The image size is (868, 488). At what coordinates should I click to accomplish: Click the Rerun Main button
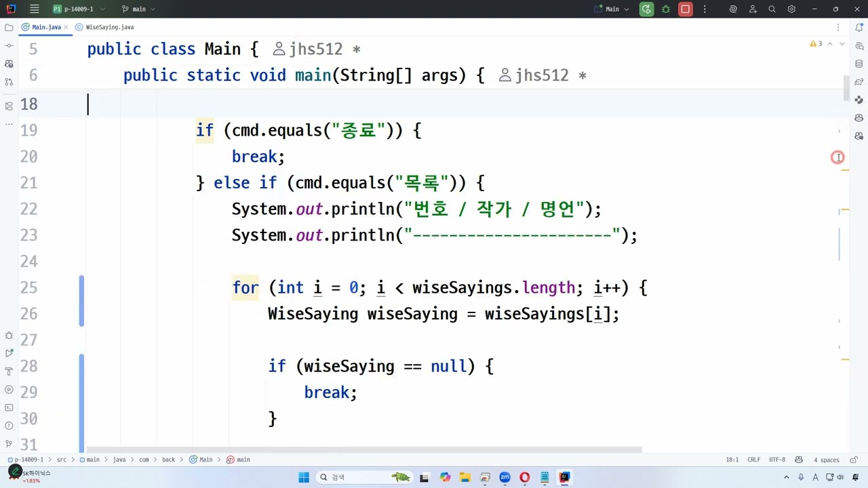pyautogui.click(x=646, y=9)
